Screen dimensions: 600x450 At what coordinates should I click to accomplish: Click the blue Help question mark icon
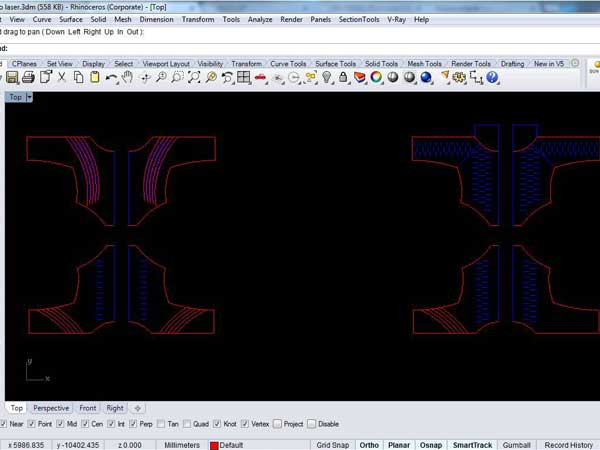point(492,77)
